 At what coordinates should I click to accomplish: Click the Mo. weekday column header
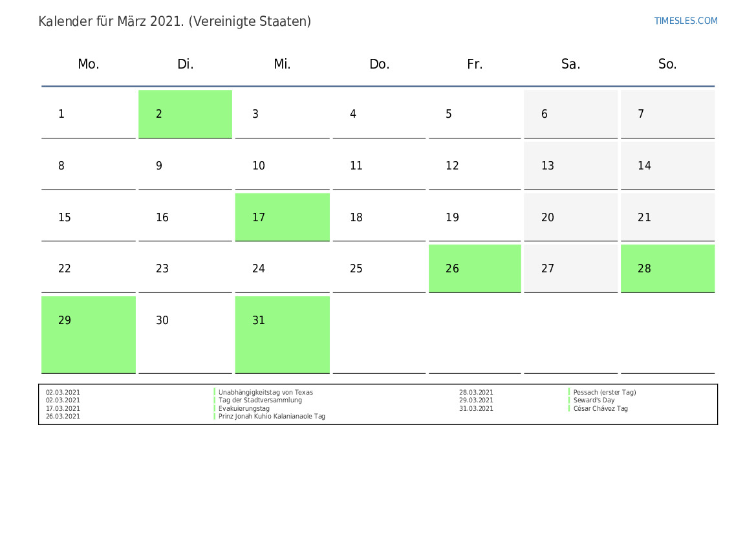pos(89,64)
